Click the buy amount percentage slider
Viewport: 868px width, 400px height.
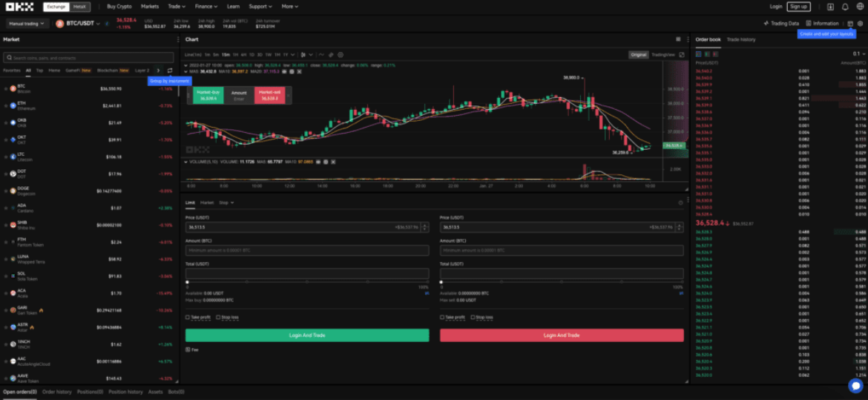tap(307, 282)
